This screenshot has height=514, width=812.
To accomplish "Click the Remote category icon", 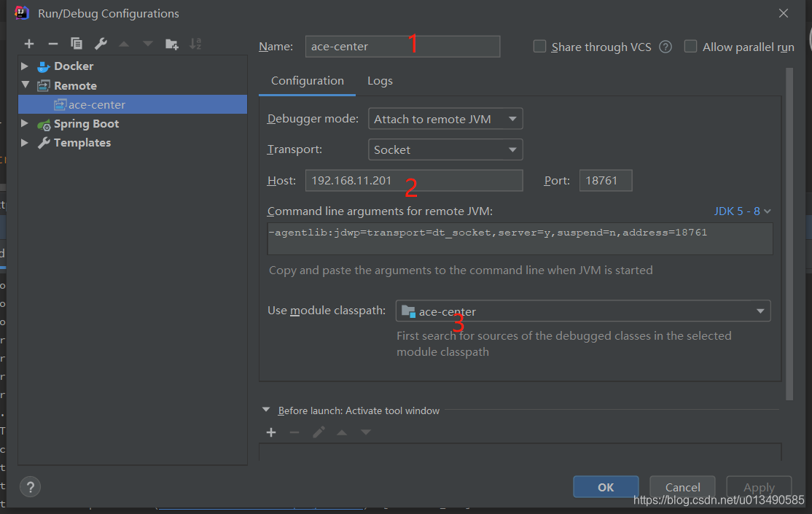I will pos(44,85).
